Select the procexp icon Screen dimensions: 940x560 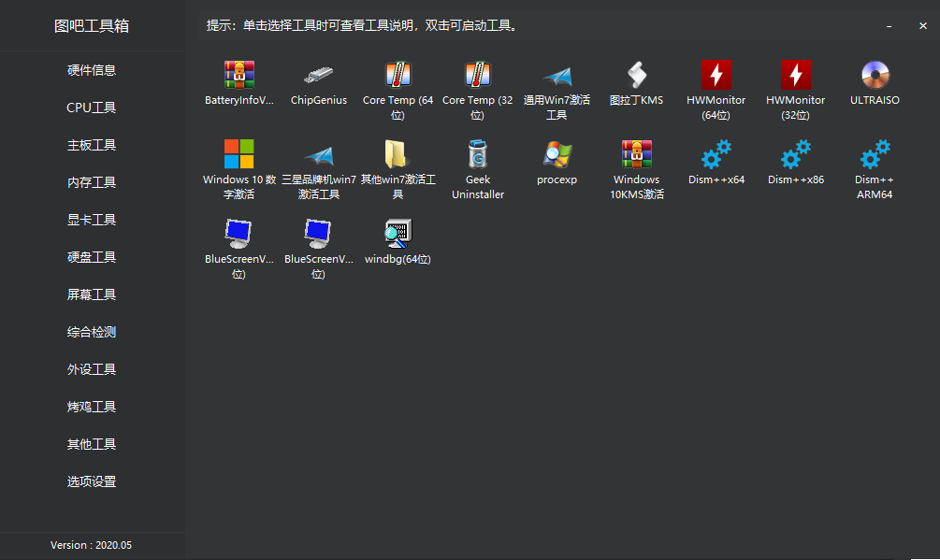click(x=557, y=154)
